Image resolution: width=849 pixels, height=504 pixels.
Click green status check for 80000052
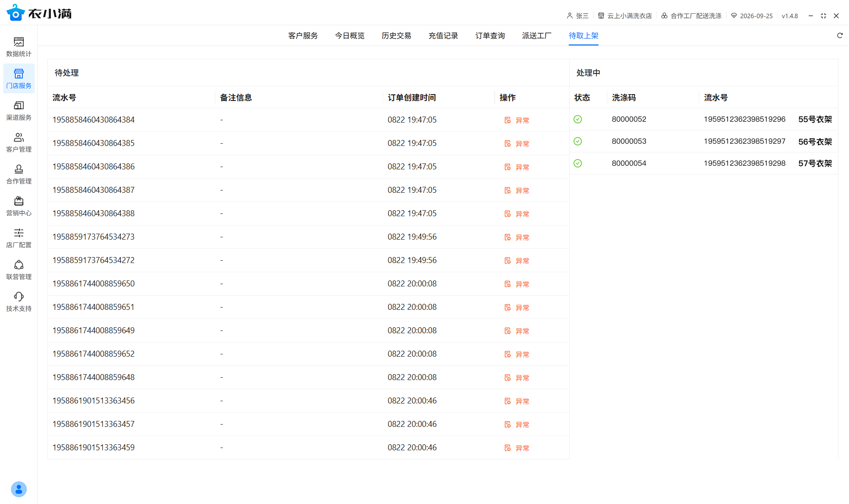click(578, 119)
